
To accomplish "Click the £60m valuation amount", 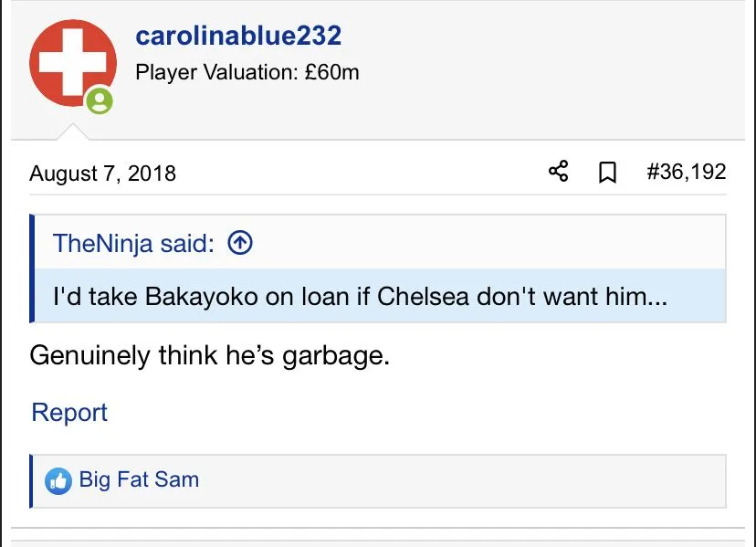I will (331, 72).
